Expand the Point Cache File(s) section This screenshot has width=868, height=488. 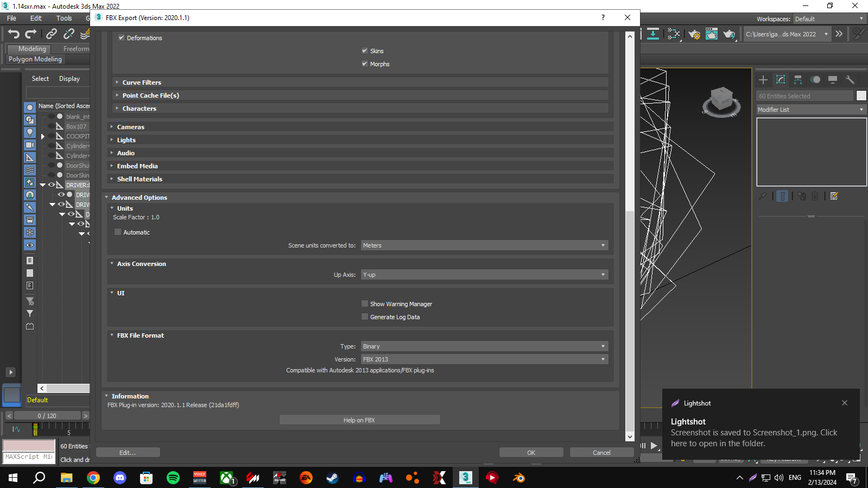pos(360,96)
